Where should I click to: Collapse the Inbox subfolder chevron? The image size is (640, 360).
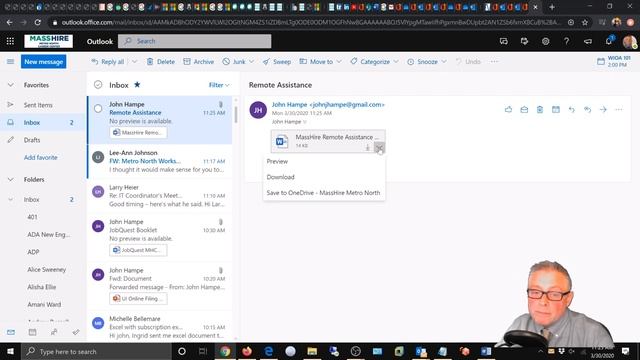[x=11, y=200]
